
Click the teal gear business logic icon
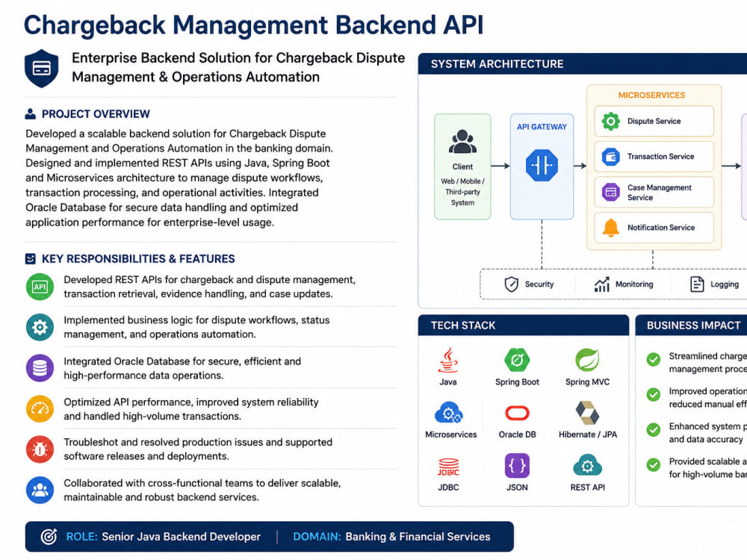tap(40, 327)
